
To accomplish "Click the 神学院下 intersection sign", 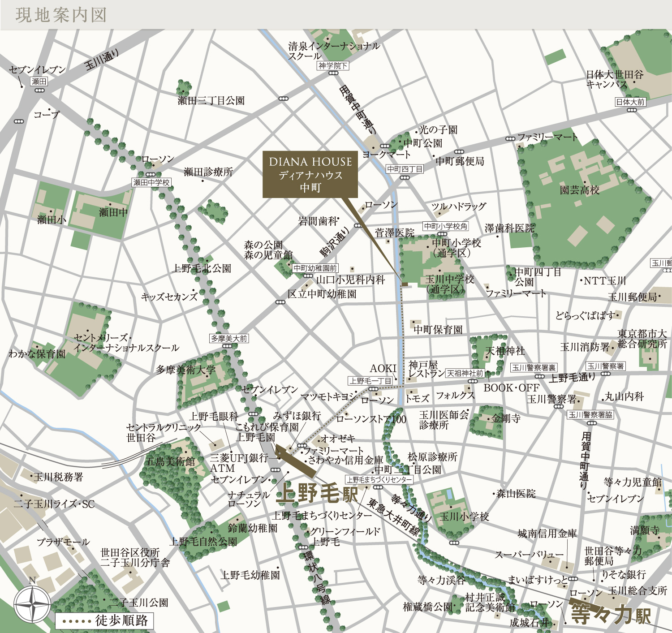I will click(333, 66).
